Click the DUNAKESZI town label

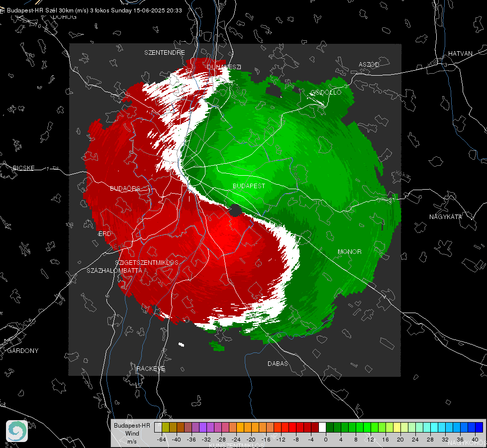pos(224,67)
